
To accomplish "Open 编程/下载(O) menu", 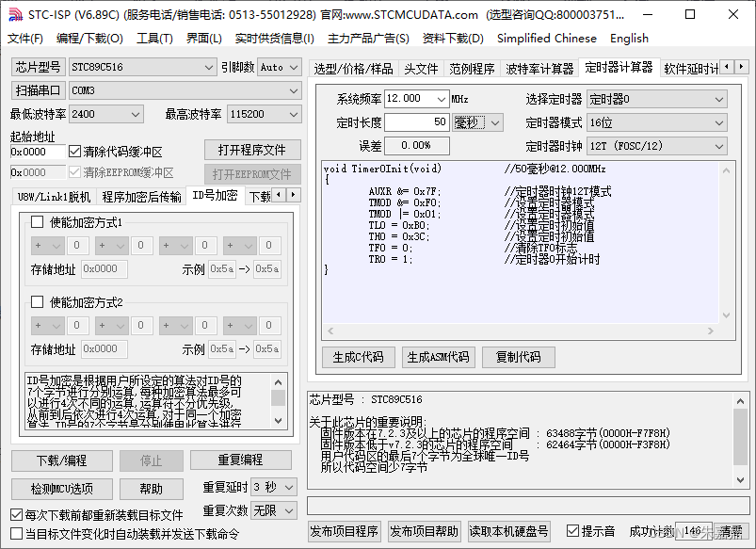I will pyautogui.click(x=89, y=38).
